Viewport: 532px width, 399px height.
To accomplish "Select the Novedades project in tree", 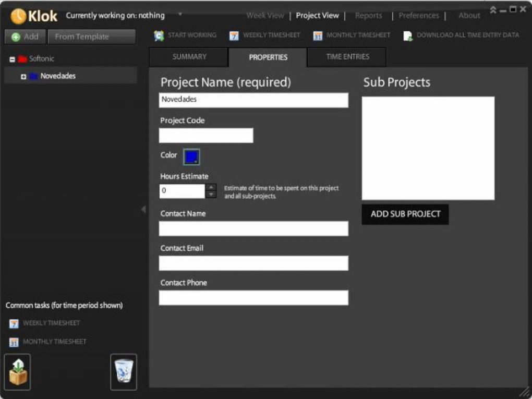I will tap(58, 76).
